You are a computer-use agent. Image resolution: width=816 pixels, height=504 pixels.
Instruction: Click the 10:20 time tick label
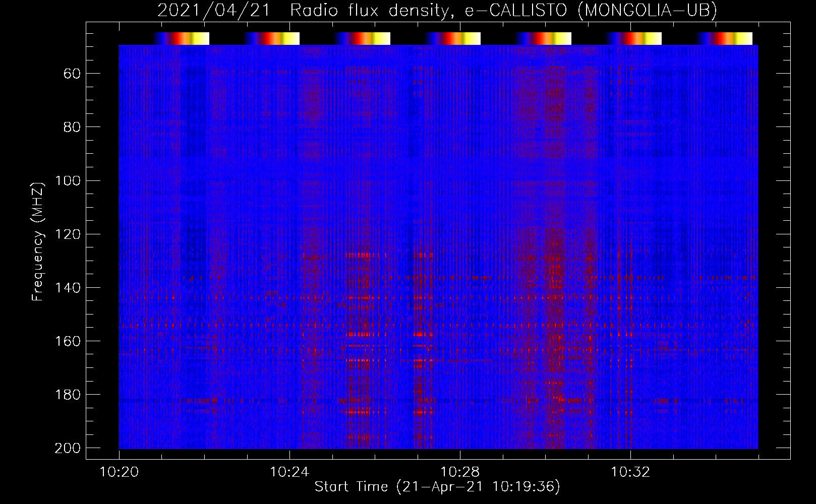119,472
